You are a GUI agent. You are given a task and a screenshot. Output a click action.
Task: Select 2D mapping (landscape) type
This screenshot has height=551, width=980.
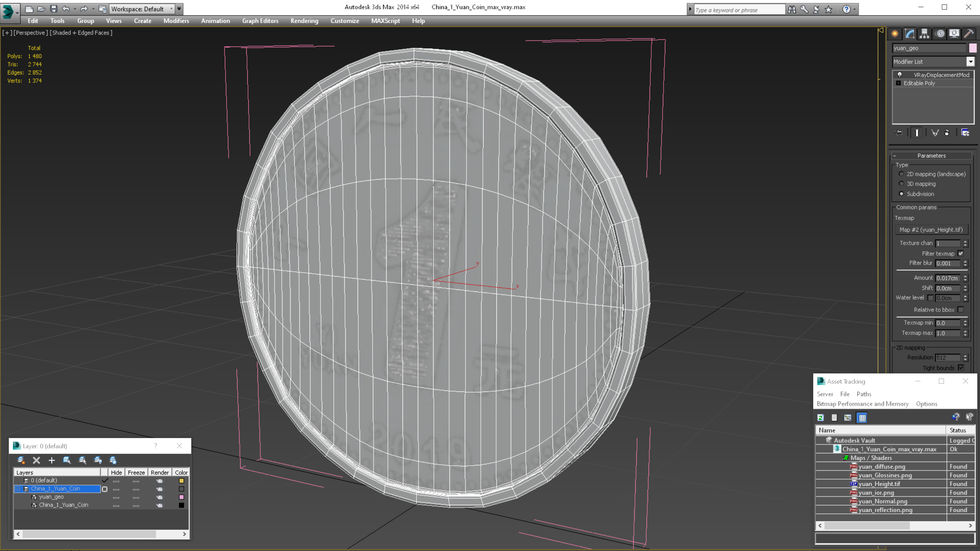(x=901, y=174)
